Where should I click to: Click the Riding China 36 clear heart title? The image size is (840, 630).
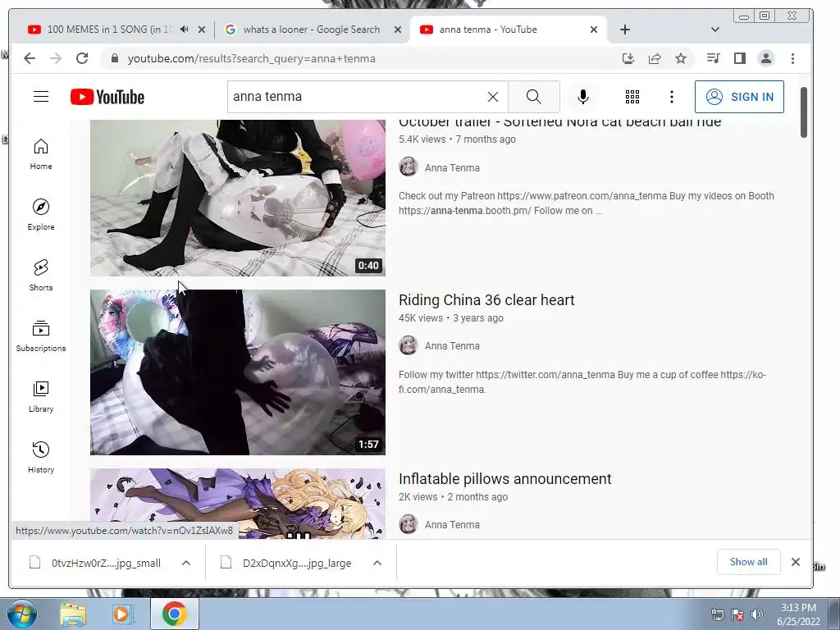[x=486, y=299]
